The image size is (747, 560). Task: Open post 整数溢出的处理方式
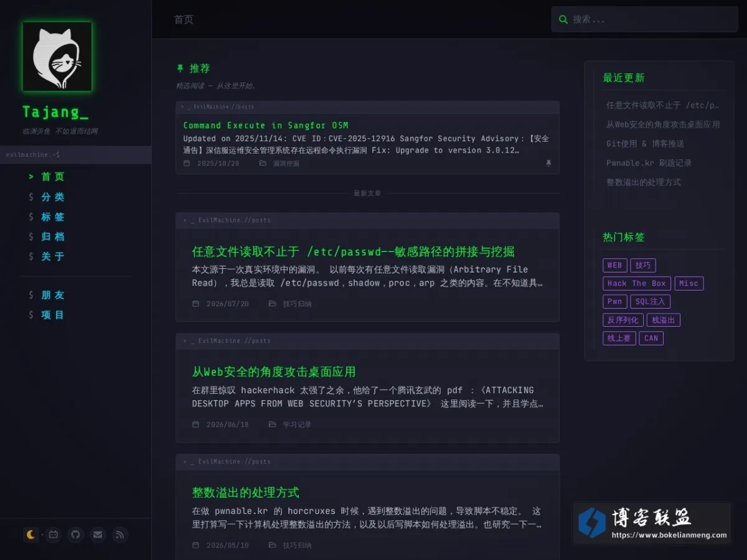246,493
